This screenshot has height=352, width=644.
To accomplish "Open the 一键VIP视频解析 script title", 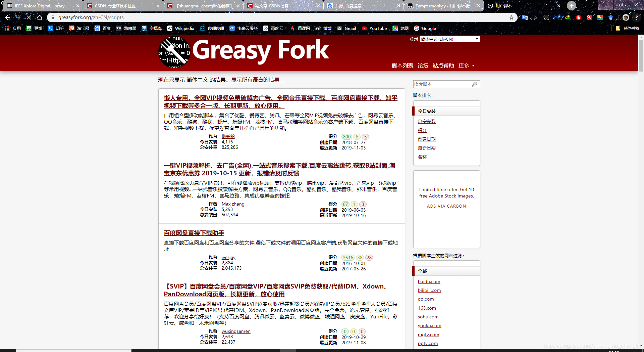I will point(279,169).
